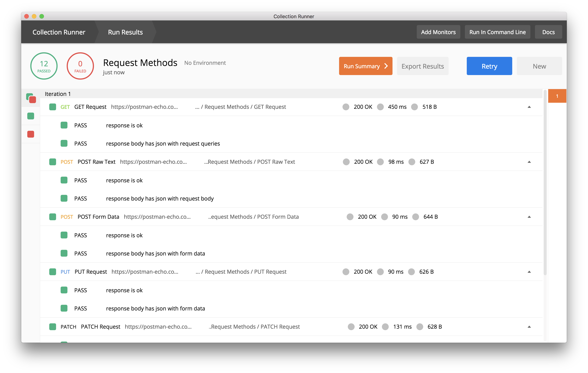Click the orange iteration marker labeled 1

[557, 96]
